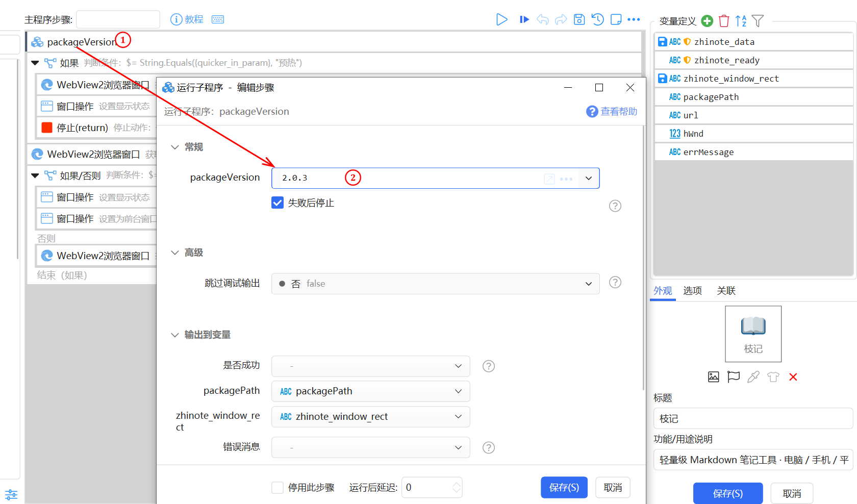Viewport: 857px width, 504px height.
Task: Choose an image icon under the 栈记 thumbnail
Action: tap(714, 377)
